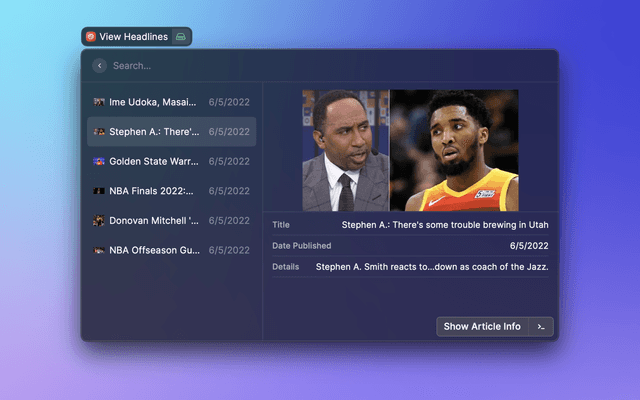Click the article Details text row

[410, 267]
